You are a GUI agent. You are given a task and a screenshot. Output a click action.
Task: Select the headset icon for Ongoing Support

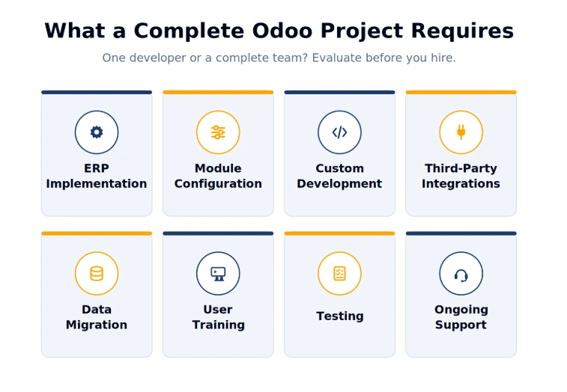click(x=461, y=274)
